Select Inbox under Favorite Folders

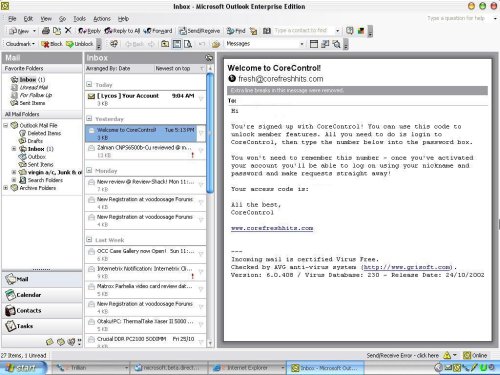tap(28, 79)
